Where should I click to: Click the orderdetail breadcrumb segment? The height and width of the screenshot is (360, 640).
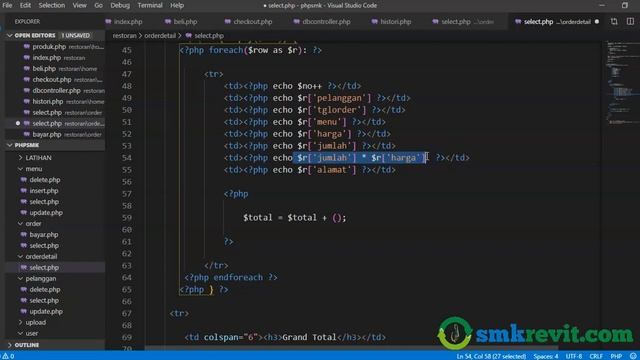point(160,36)
